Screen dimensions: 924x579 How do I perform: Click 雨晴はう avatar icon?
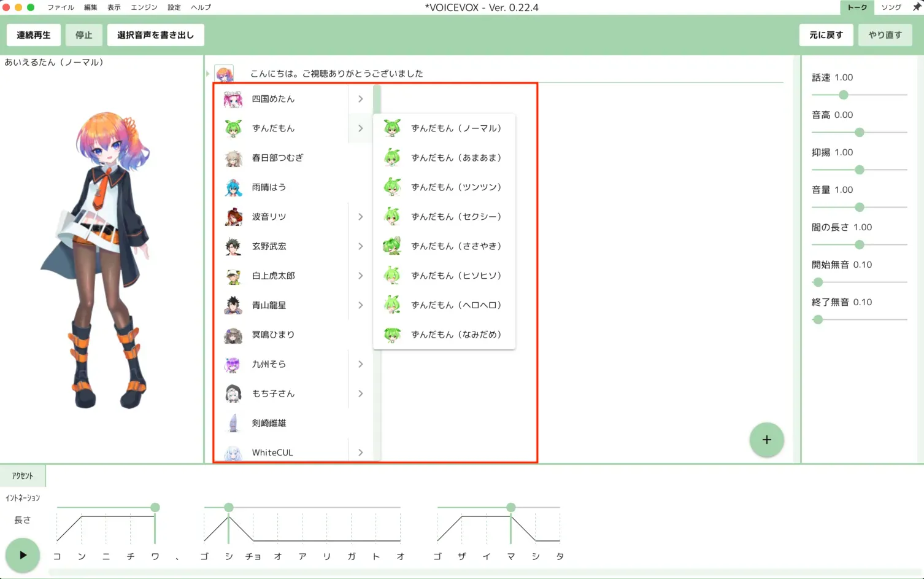click(233, 187)
